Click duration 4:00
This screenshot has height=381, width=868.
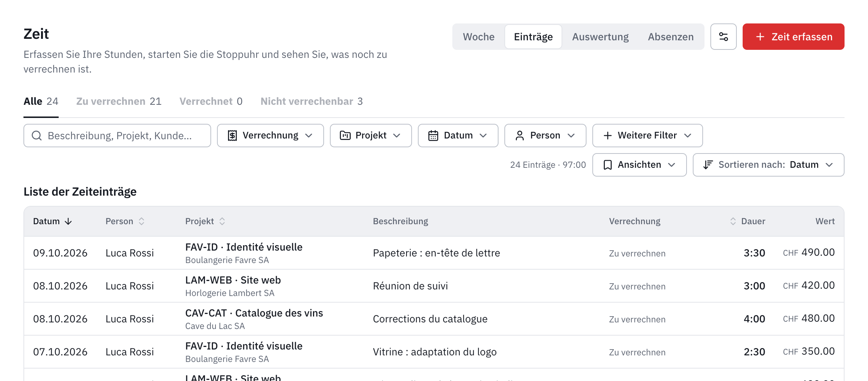click(754, 319)
